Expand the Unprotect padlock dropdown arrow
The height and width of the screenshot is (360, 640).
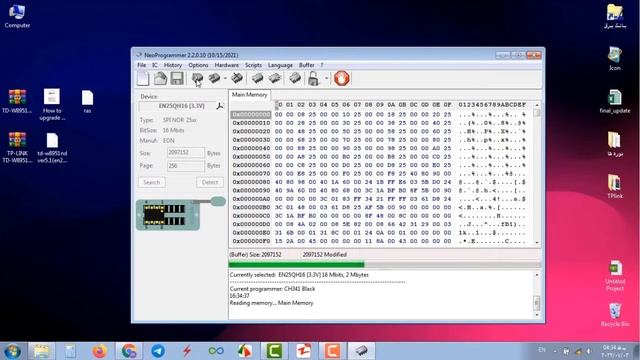[327, 78]
